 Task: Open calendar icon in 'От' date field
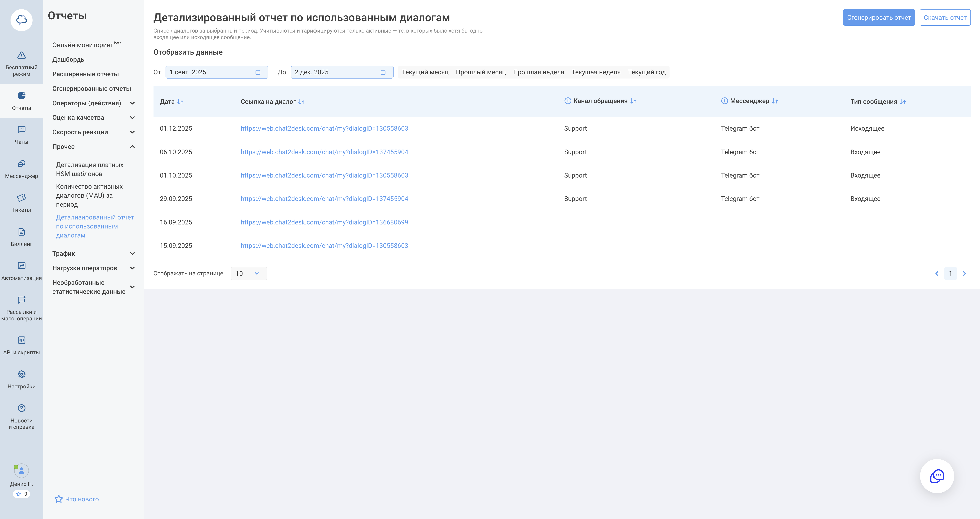coord(258,72)
